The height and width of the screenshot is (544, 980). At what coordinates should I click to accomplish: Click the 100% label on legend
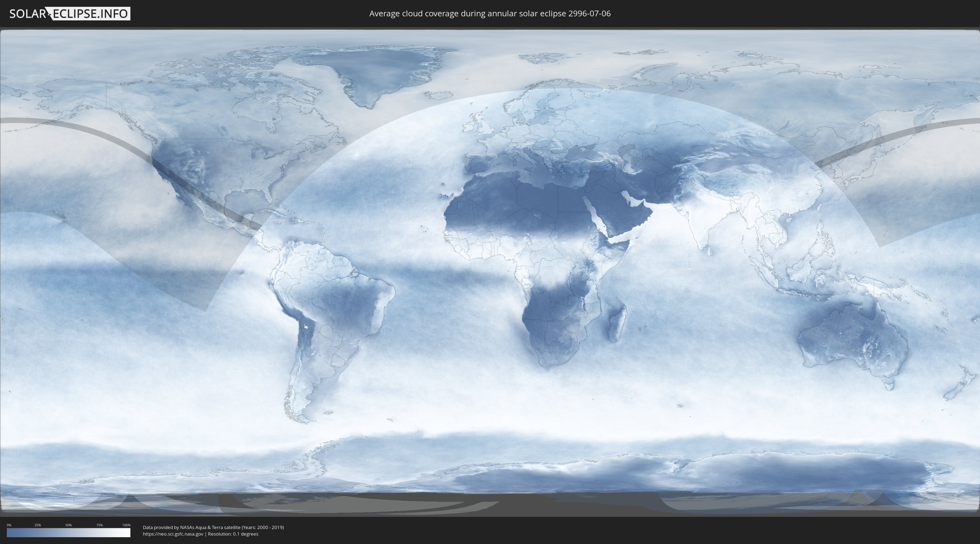(x=126, y=525)
